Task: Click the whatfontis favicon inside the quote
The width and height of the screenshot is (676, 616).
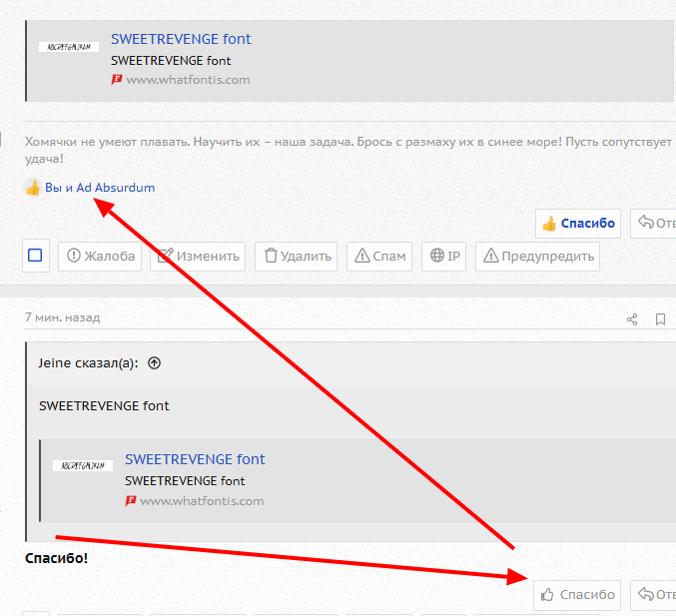Action: [131, 501]
